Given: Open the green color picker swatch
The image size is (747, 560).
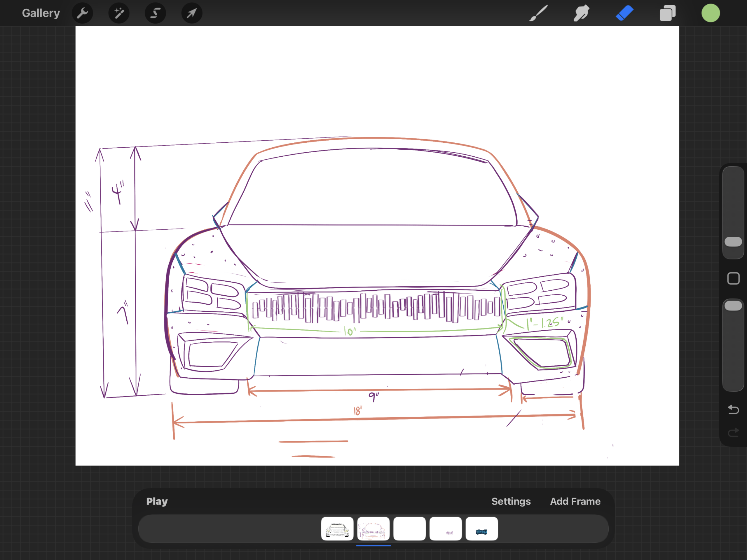Looking at the screenshot, I should (711, 13).
